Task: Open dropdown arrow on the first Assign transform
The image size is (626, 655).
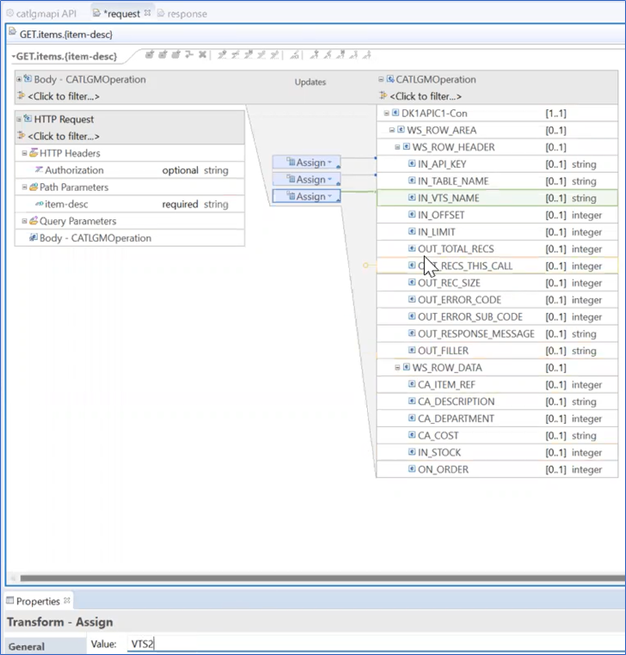Action: click(330, 162)
